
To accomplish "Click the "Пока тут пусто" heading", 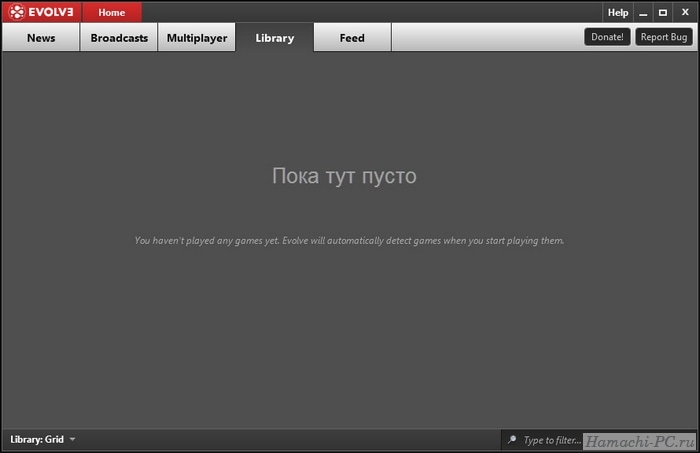I will click(x=344, y=176).
